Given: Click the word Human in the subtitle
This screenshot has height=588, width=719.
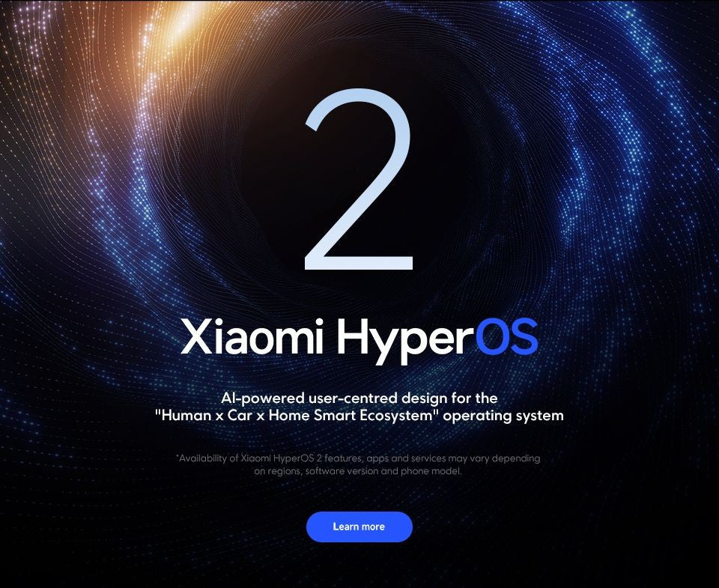Looking at the screenshot, I should (x=184, y=415).
